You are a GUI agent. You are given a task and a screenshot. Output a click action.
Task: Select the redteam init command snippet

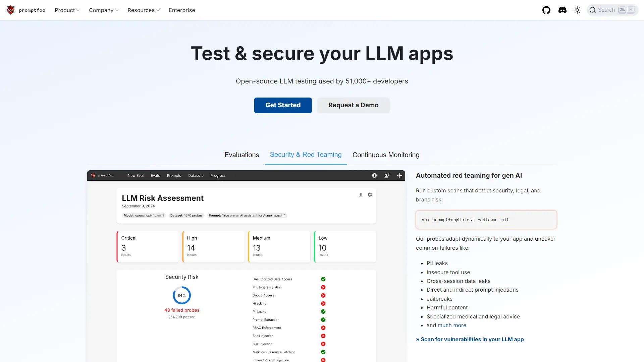(466, 220)
